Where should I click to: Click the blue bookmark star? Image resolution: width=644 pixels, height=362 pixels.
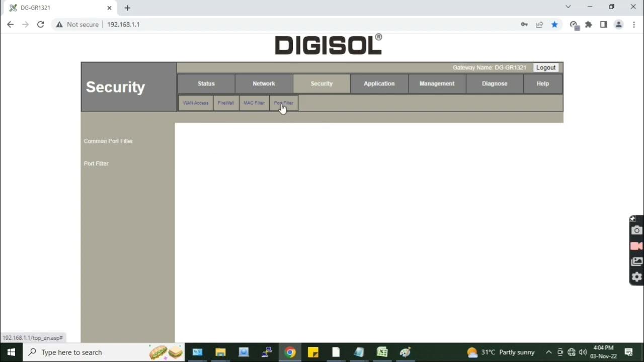554,24
